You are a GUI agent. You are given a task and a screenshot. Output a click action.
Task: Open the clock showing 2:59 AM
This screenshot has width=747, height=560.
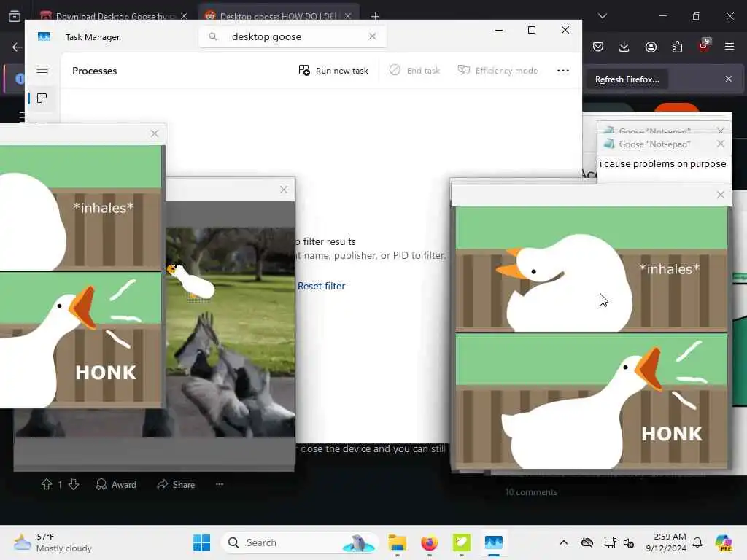click(666, 542)
